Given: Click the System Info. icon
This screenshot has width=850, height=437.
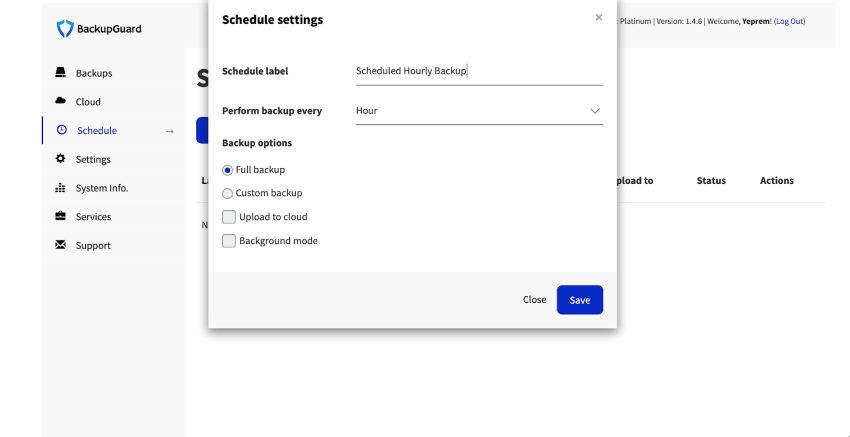Looking at the screenshot, I should (61, 188).
